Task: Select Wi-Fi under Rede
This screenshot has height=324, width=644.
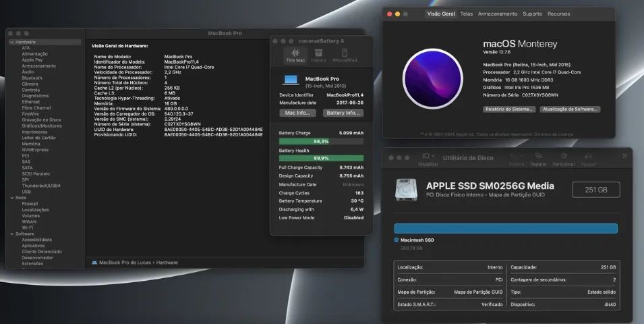Action: pos(28,227)
